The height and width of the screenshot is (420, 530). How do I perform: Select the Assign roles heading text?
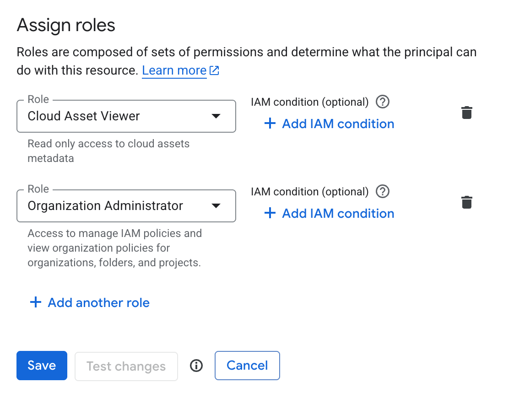pyautogui.click(x=65, y=25)
